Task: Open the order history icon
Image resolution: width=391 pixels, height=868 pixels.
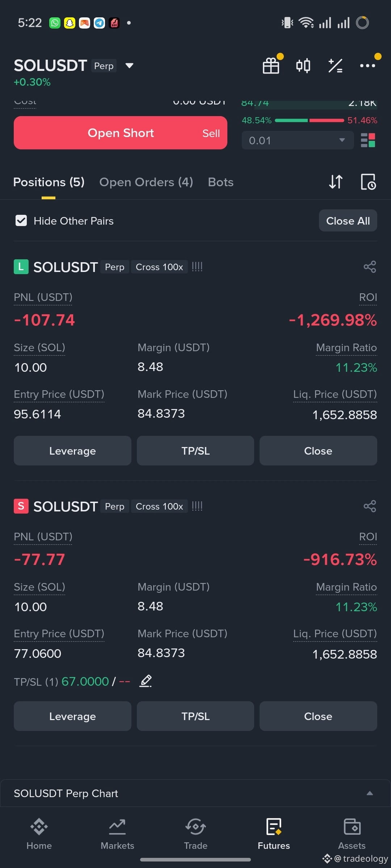Action: pos(368,182)
